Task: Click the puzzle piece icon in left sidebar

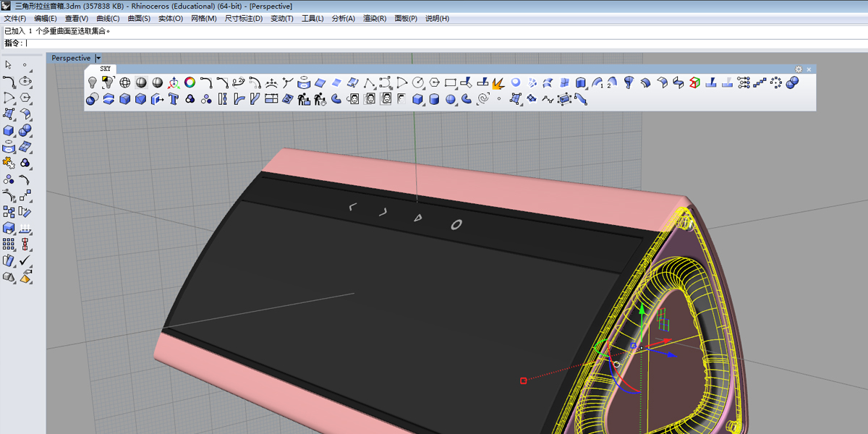Action: (9, 163)
